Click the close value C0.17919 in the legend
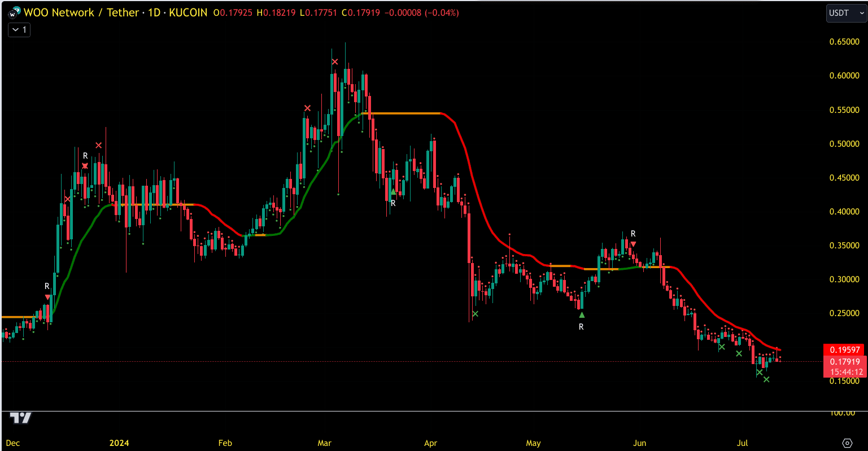This screenshot has height=451, width=868. click(x=361, y=12)
